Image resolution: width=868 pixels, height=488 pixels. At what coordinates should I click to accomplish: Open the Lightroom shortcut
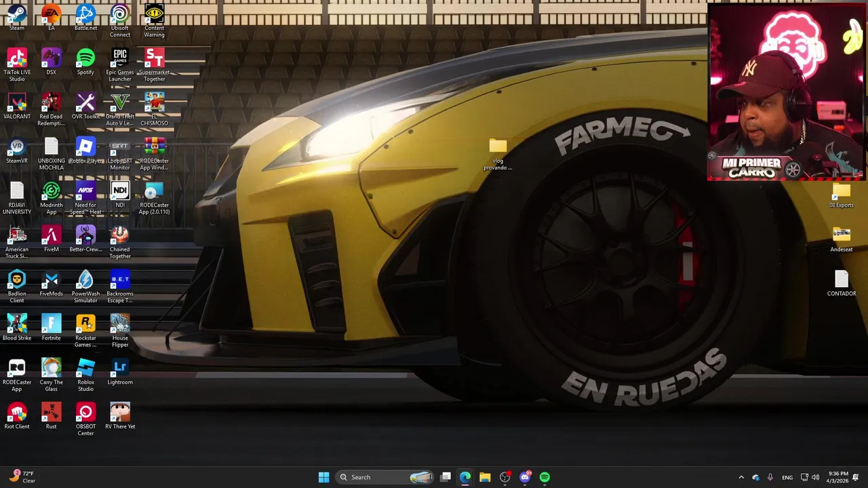coord(120,371)
